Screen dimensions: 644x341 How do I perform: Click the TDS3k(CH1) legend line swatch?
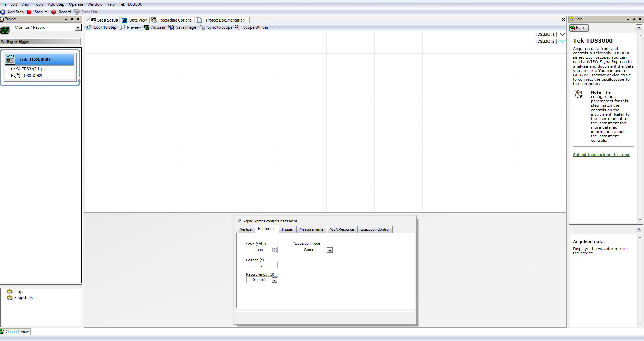(x=561, y=34)
